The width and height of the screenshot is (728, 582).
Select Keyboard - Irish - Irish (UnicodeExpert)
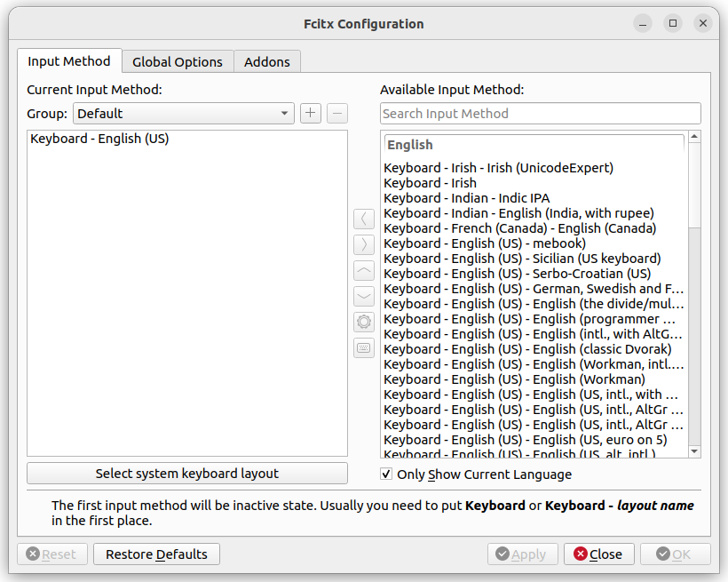534,168
